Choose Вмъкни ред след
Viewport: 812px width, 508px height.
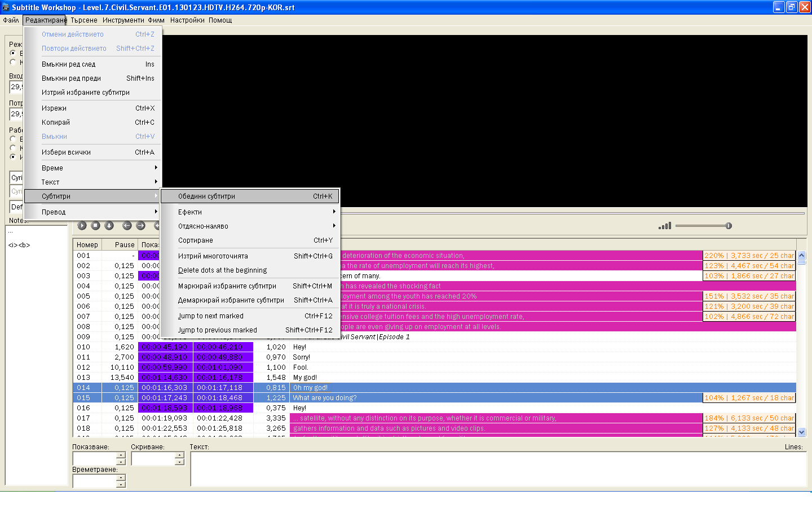pos(93,64)
